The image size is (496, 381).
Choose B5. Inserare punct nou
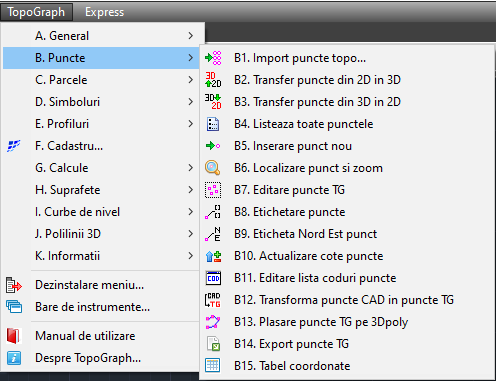click(347, 146)
